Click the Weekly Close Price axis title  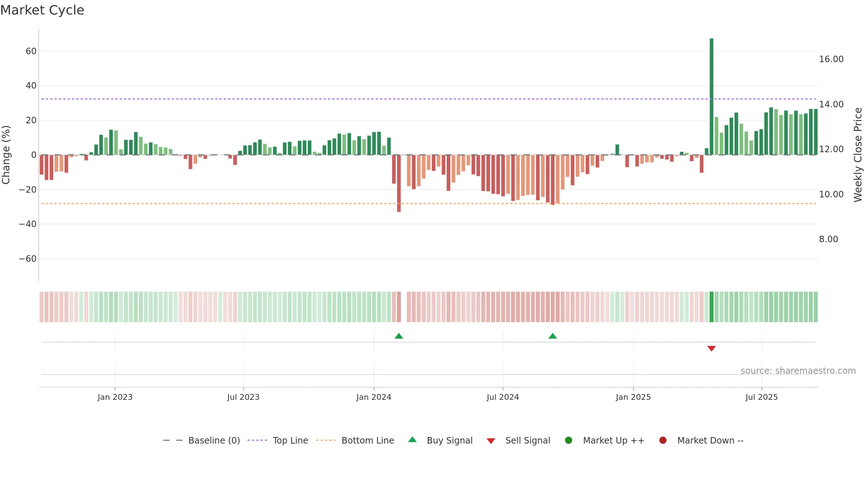coord(858,155)
